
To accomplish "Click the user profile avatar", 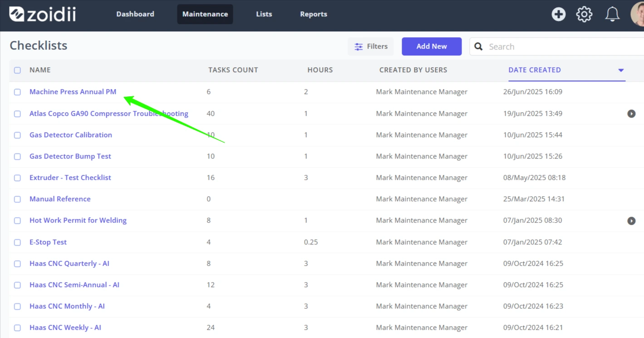I will 637,14.
